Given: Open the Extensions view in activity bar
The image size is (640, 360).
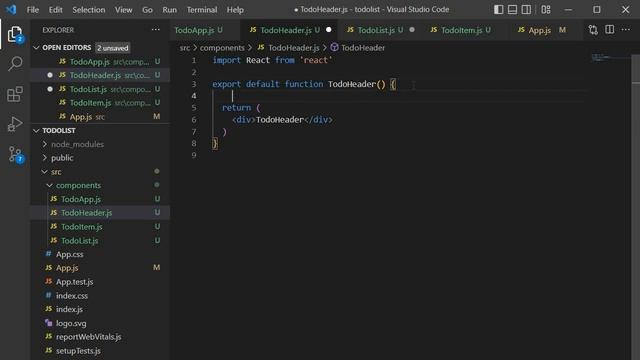Looking at the screenshot, I should point(15,94).
